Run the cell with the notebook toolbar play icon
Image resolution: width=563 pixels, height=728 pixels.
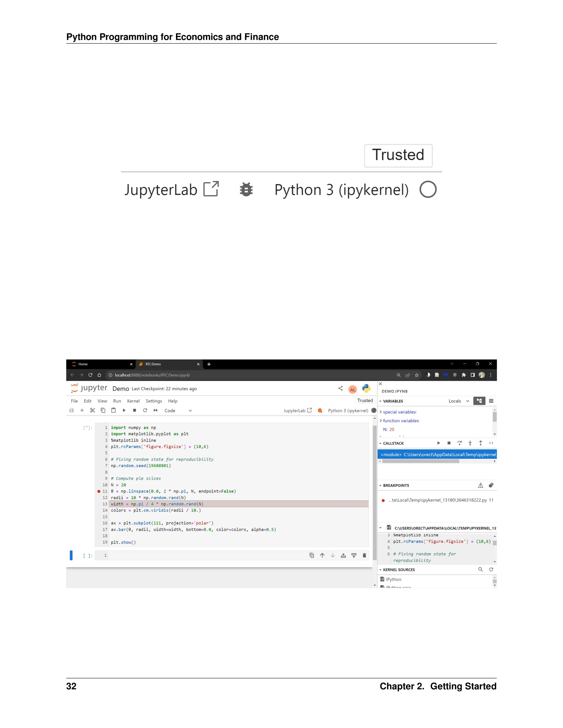[x=124, y=410]
